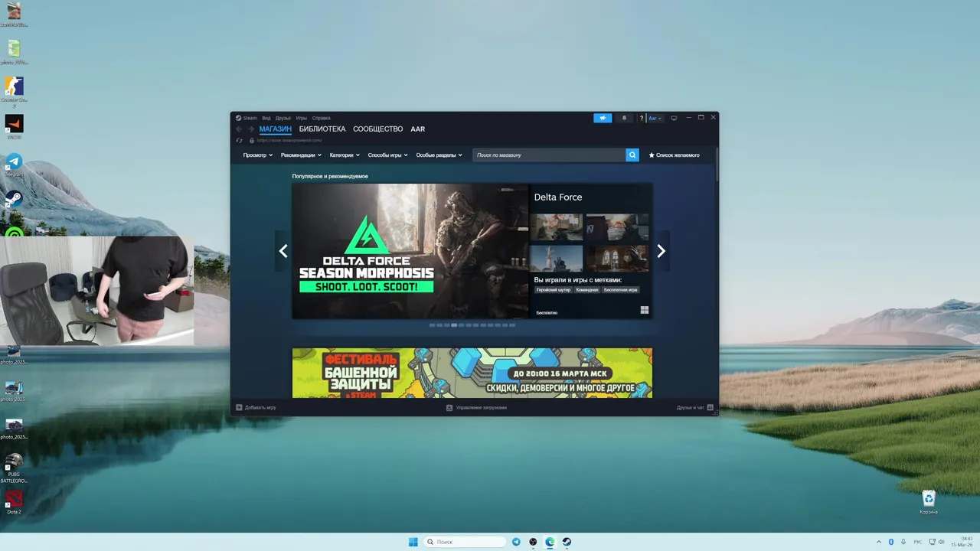Open Steam from the taskbar
Viewport: 980px width, 551px height.
[x=567, y=542]
